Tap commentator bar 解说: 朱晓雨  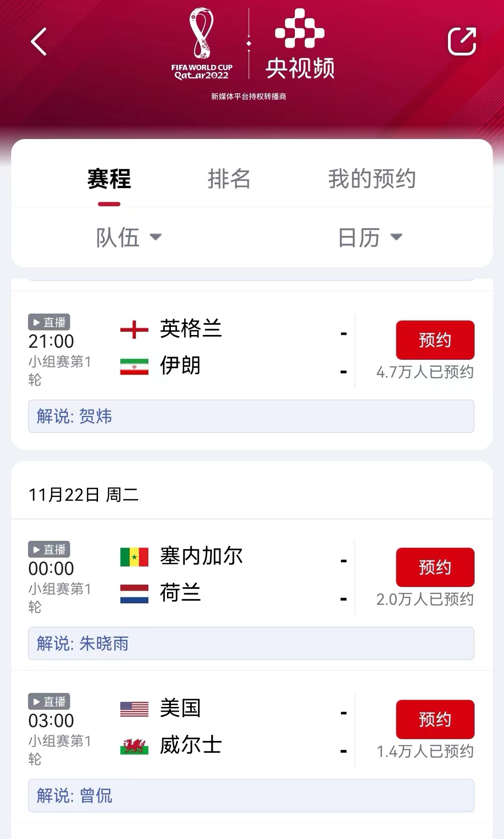pos(251,643)
